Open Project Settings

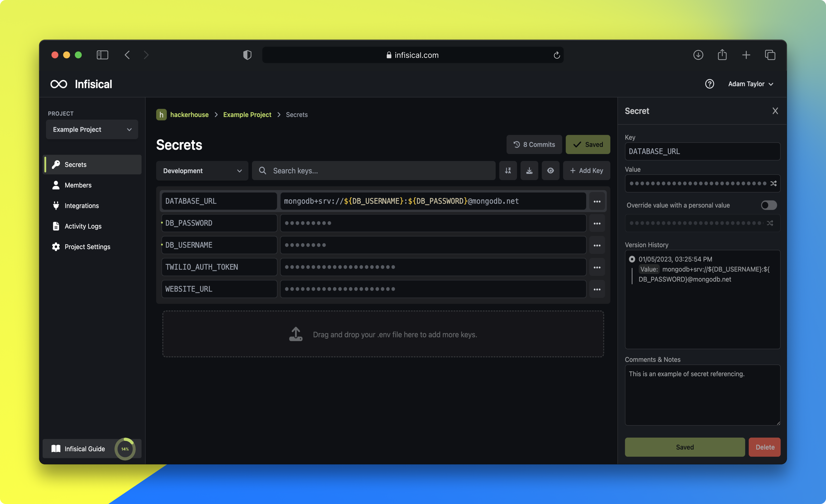point(87,247)
